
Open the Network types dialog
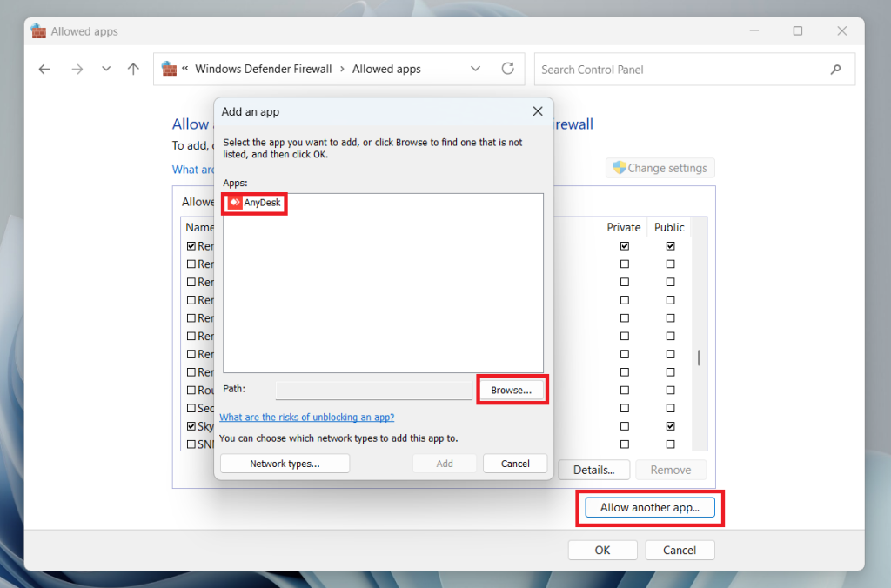coord(285,463)
